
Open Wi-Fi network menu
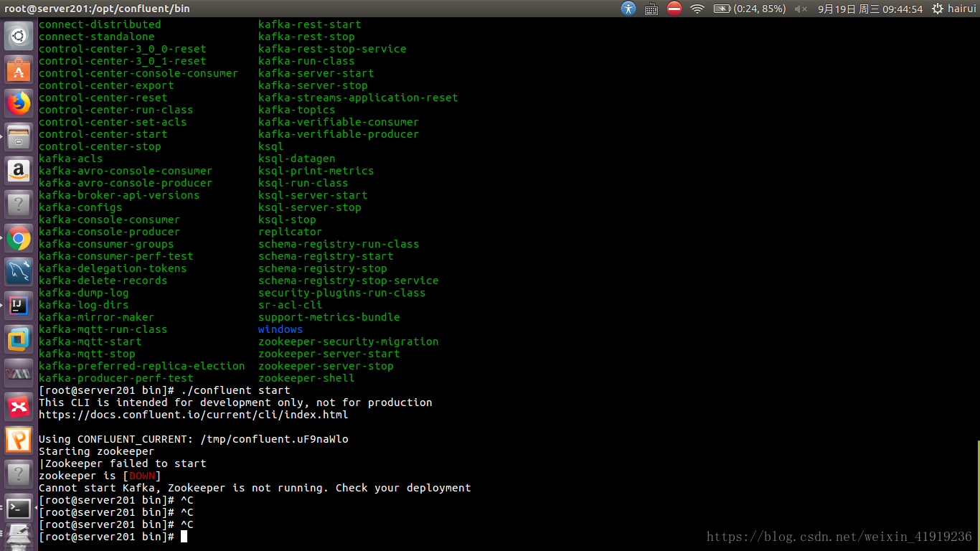[697, 9]
